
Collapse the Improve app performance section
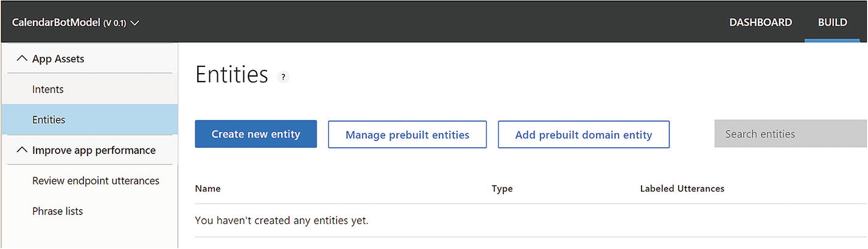tap(23, 150)
